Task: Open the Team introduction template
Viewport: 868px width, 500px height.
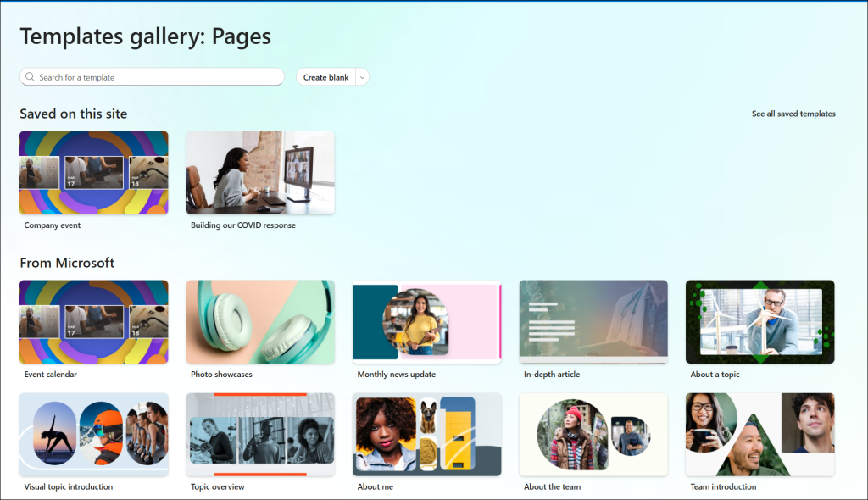Action: pyautogui.click(x=760, y=435)
